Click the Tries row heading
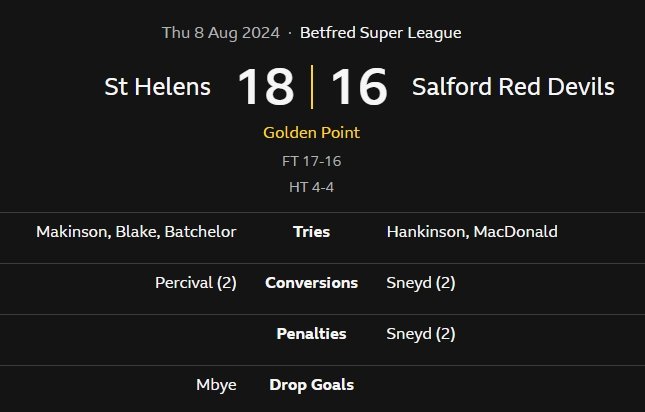This screenshot has width=645, height=412. tap(311, 232)
